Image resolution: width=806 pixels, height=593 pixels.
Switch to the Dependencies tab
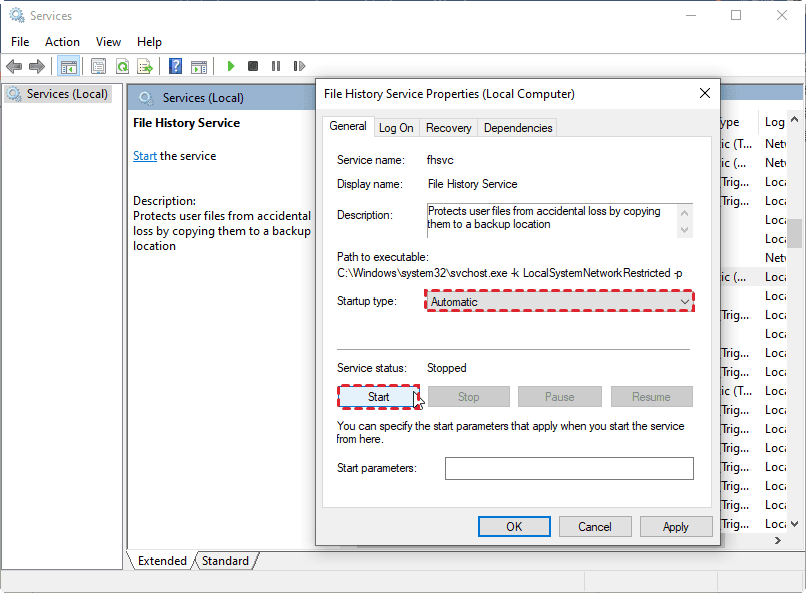click(518, 128)
